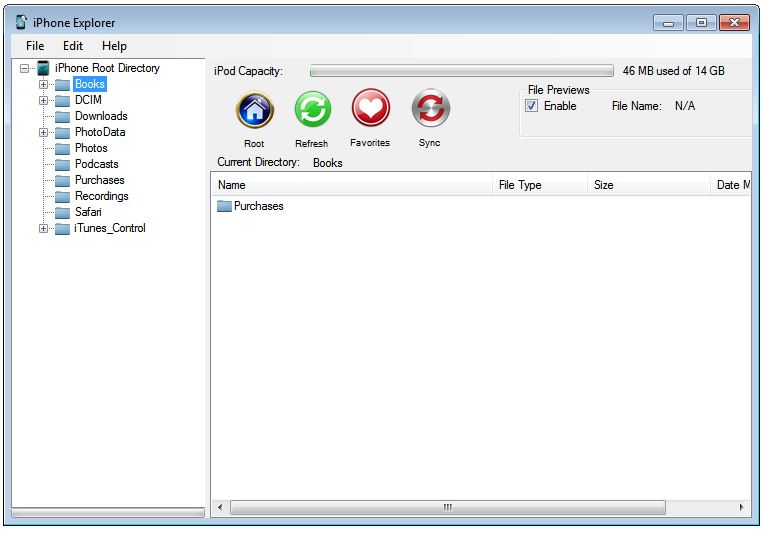The width and height of the screenshot is (764, 533).
Task: Click the Photos folder icon
Action: tap(62, 149)
